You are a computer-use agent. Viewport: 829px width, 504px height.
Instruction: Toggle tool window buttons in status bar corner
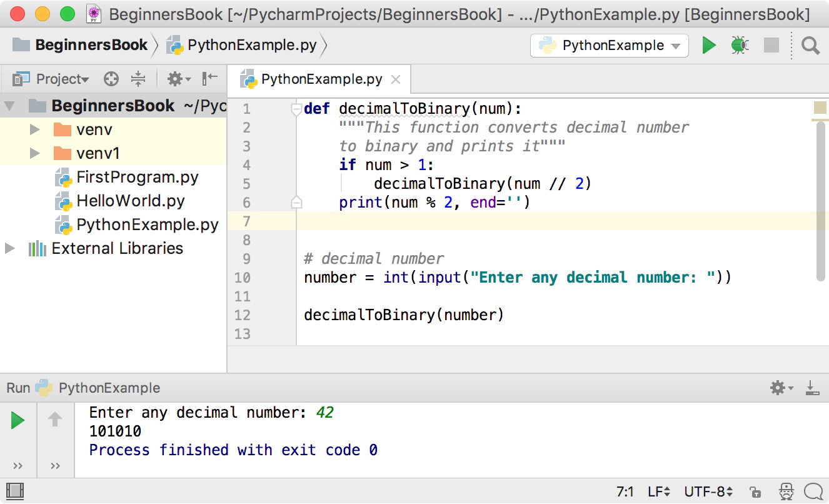[x=16, y=491]
